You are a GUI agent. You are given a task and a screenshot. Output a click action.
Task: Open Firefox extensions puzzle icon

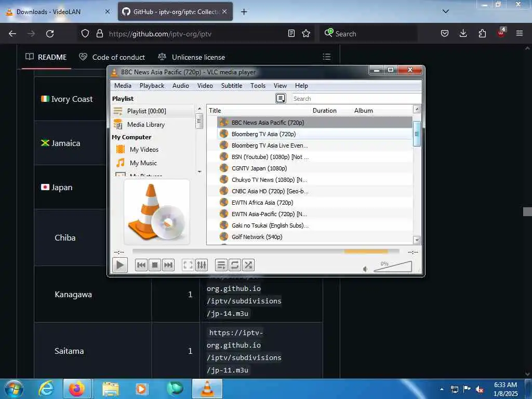[x=482, y=33]
